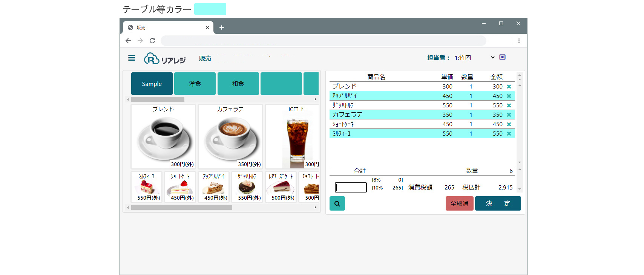Open a new browser tab
644x275 pixels.
pos(222,27)
